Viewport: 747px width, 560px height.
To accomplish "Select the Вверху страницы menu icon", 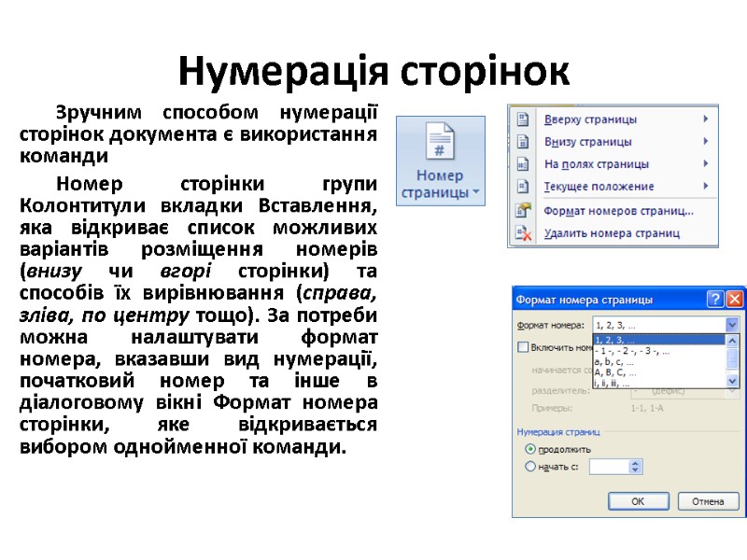I will (523, 119).
